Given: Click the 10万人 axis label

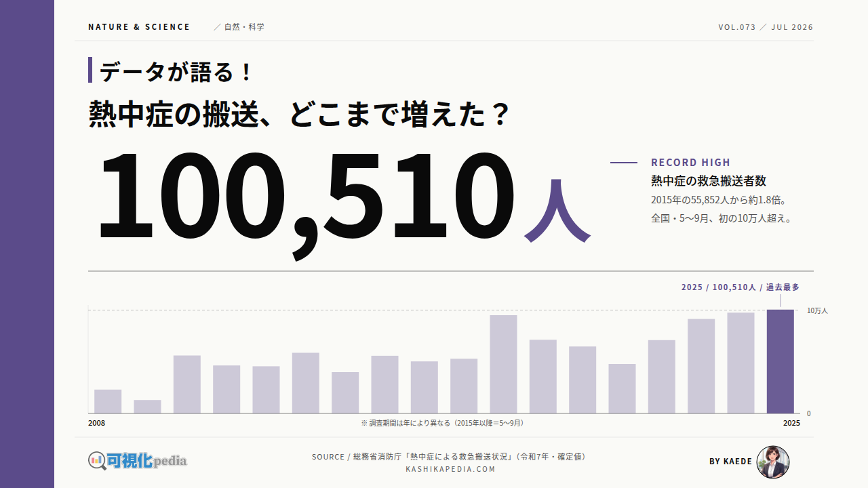Looking at the screenshot, I should pyautogui.click(x=817, y=310).
